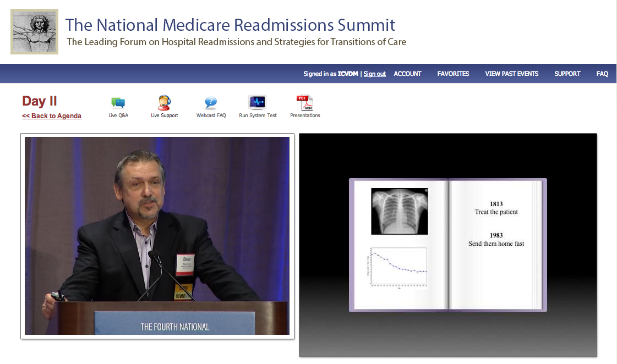Image resolution: width=617 pixels, height=364 pixels.
Task: Click the summit title heading text
Action: pyautogui.click(x=230, y=25)
